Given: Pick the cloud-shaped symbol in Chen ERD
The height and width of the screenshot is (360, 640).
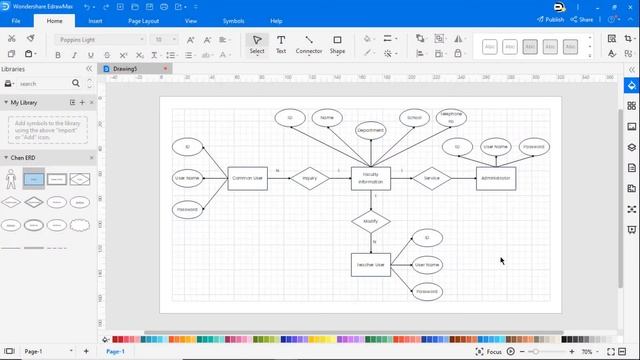Looking at the screenshot, I should coord(80,225).
